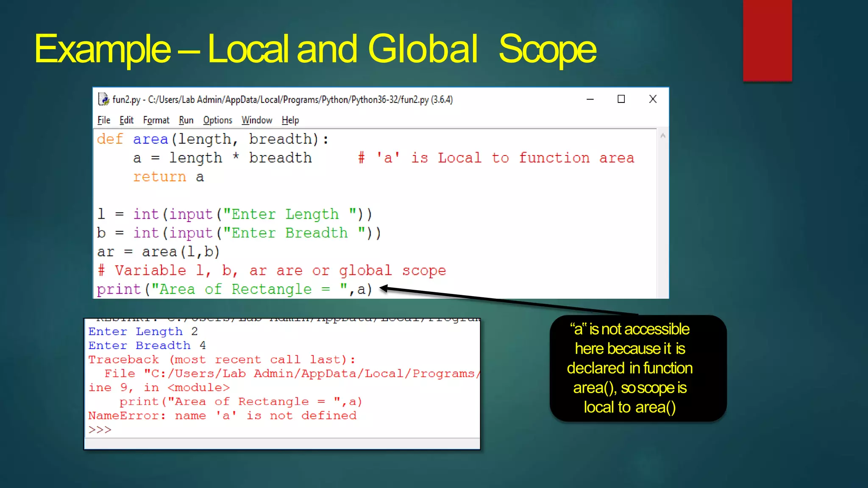This screenshot has width=868, height=488.
Task: Click the slide title 'Example – Local and Global Scope'
Action: click(315, 50)
